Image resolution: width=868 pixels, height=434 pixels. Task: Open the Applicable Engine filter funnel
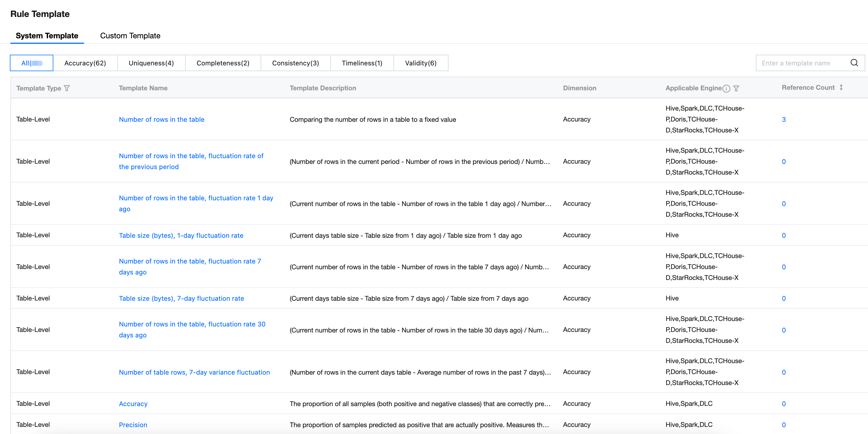point(736,88)
